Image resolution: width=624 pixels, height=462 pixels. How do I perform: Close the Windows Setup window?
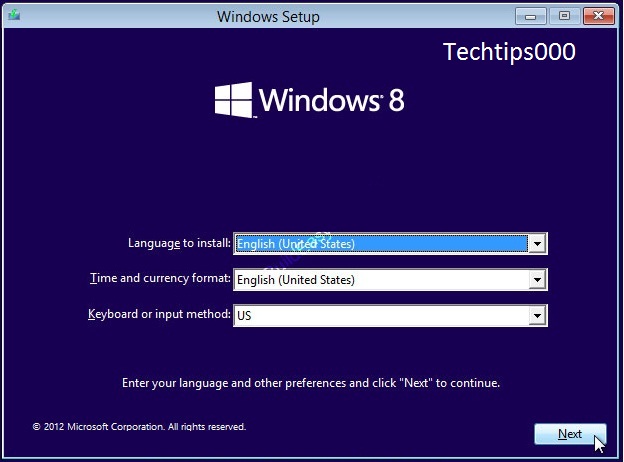click(x=599, y=16)
